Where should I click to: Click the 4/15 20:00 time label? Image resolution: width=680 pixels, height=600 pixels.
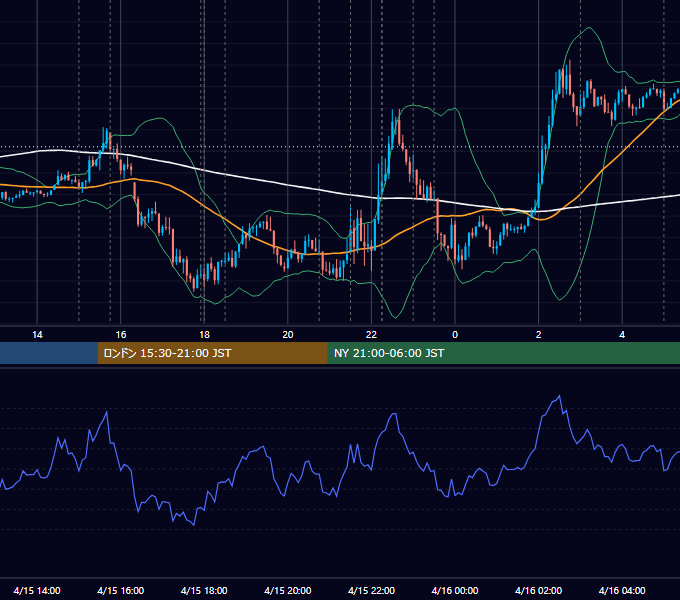coord(288,590)
